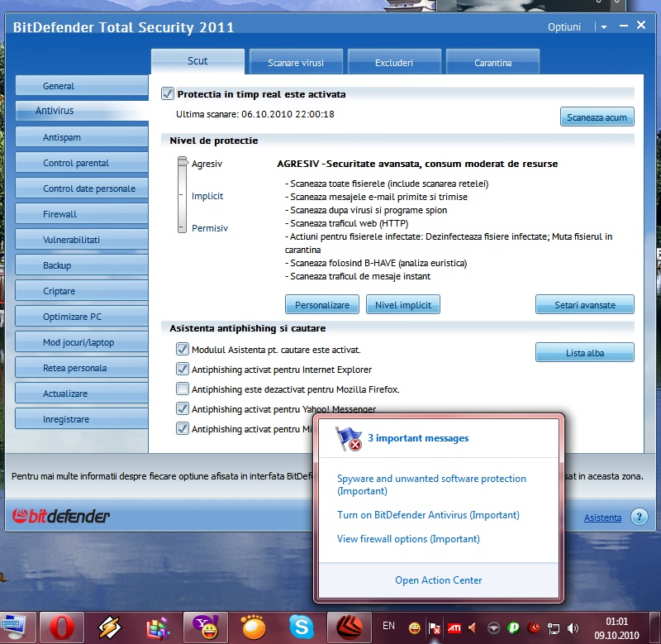Viewport: 661px width, 644px height.
Task: Click the question mark help icon
Action: tap(639, 516)
